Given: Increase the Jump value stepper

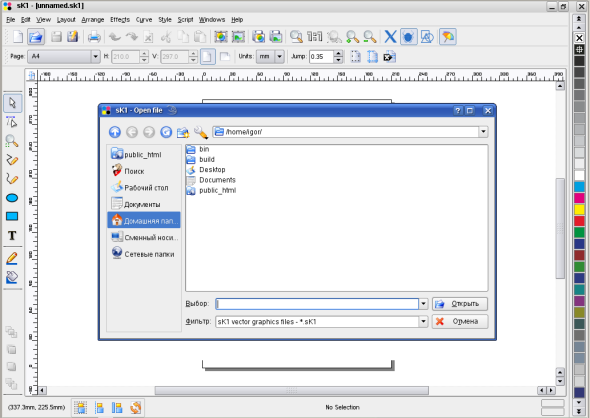Looking at the screenshot, I should (338, 53).
